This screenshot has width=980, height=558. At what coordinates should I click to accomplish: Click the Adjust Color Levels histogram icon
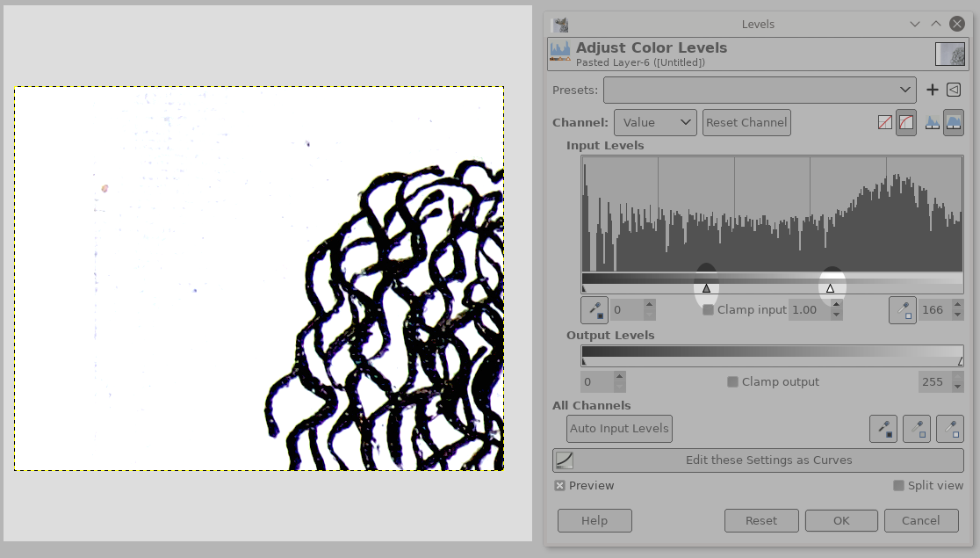pos(560,51)
